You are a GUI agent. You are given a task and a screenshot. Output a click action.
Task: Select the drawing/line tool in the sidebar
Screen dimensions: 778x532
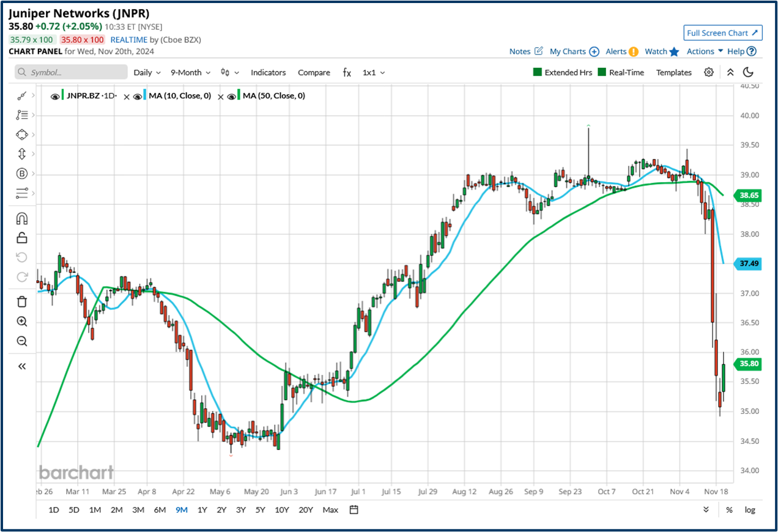pos(21,95)
